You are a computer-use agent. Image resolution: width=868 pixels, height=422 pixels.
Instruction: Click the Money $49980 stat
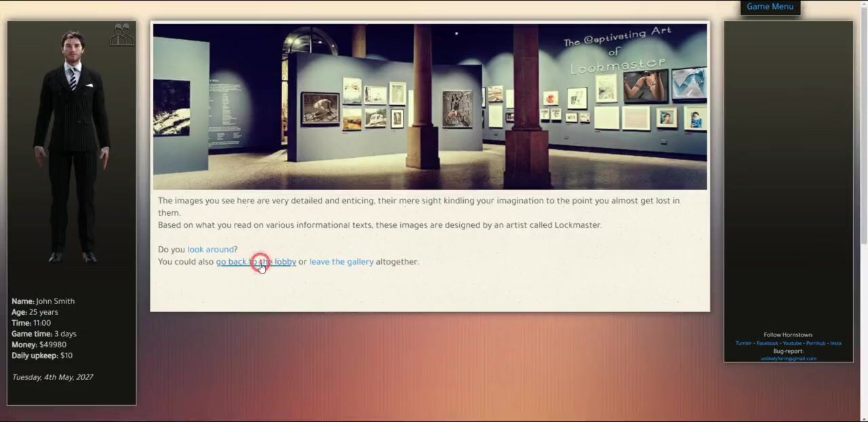39,345
